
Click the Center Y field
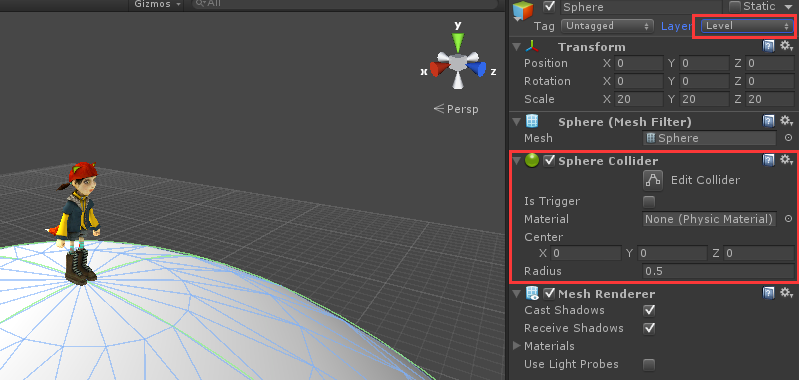(x=672, y=253)
